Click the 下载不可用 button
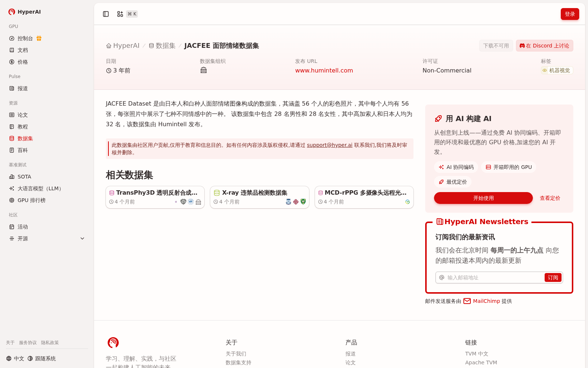 point(496,46)
